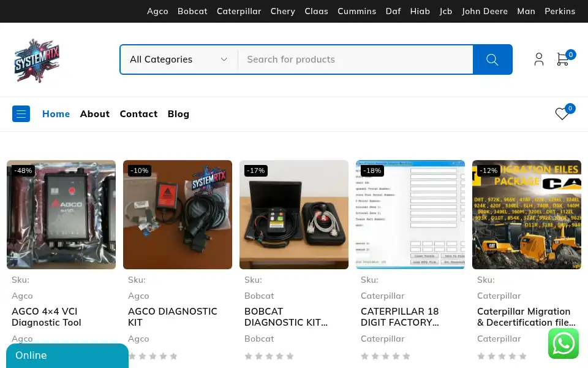Click the Search for products field
The width and height of the screenshot is (588, 368).
[x=355, y=59]
